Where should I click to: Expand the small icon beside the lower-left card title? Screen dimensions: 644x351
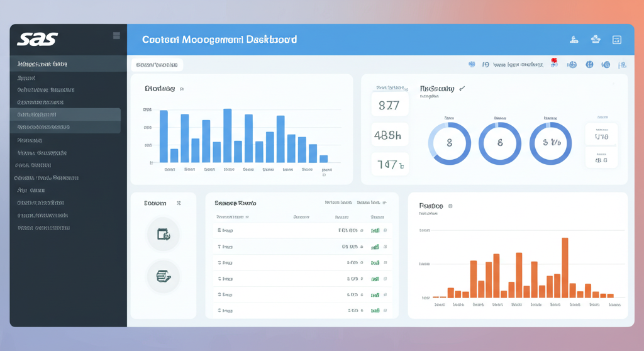[x=179, y=204]
